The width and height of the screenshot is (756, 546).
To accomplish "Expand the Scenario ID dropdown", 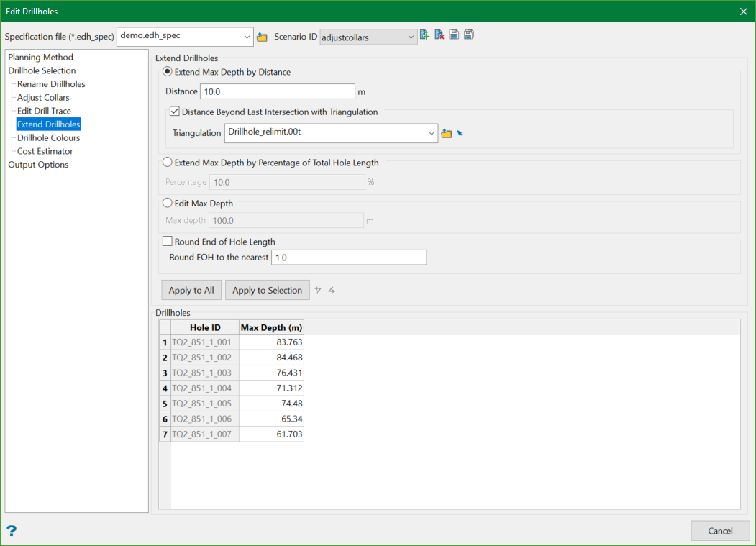I will click(x=411, y=37).
